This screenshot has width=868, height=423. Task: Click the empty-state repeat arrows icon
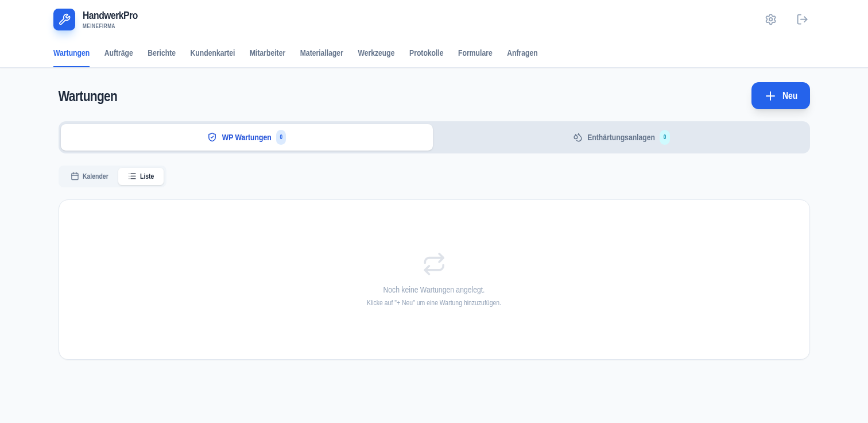tap(434, 264)
